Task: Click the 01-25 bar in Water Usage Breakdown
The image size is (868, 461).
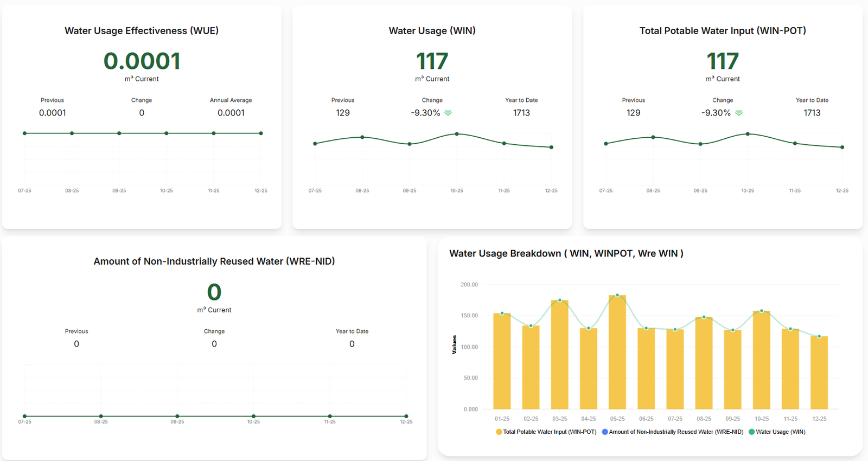Action: tap(502, 361)
